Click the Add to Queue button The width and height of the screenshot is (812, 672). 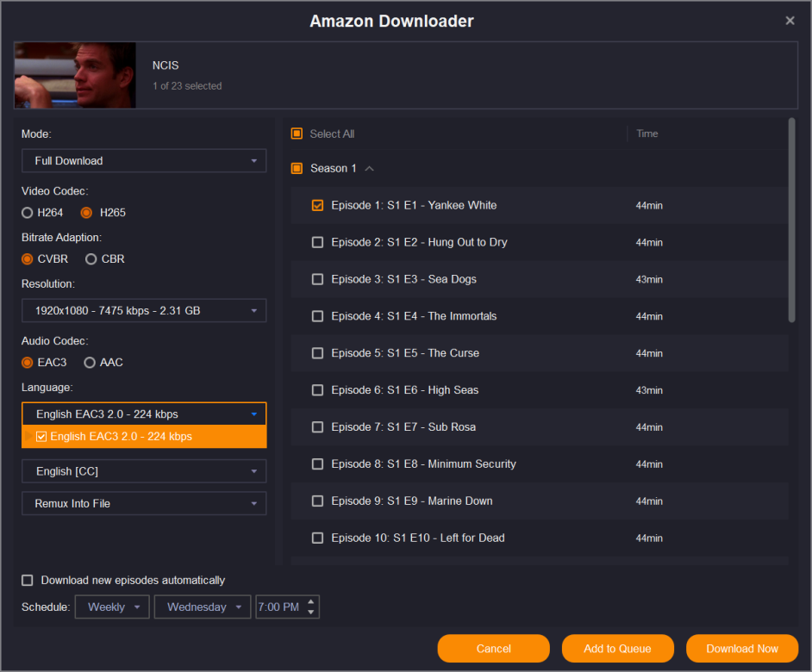pos(617,649)
